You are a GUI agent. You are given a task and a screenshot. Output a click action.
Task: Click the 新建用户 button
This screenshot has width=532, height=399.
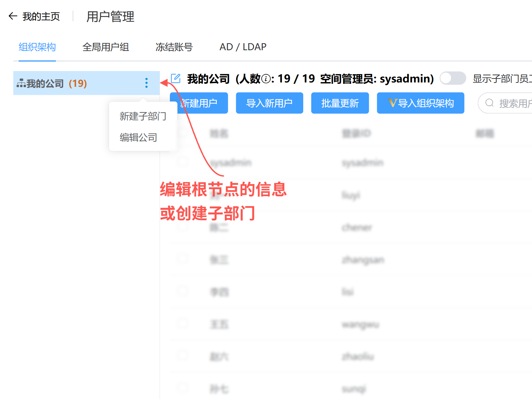[x=199, y=103]
